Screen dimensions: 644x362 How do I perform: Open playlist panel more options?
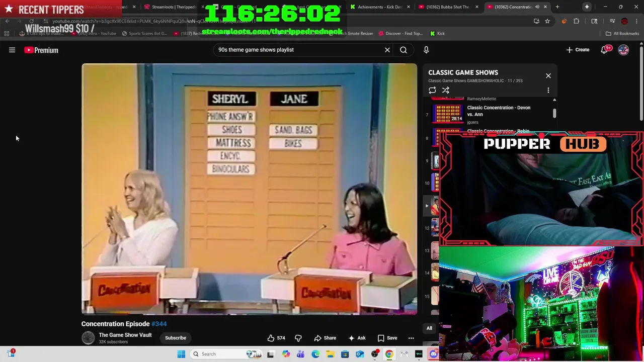click(x=548, y=90)
